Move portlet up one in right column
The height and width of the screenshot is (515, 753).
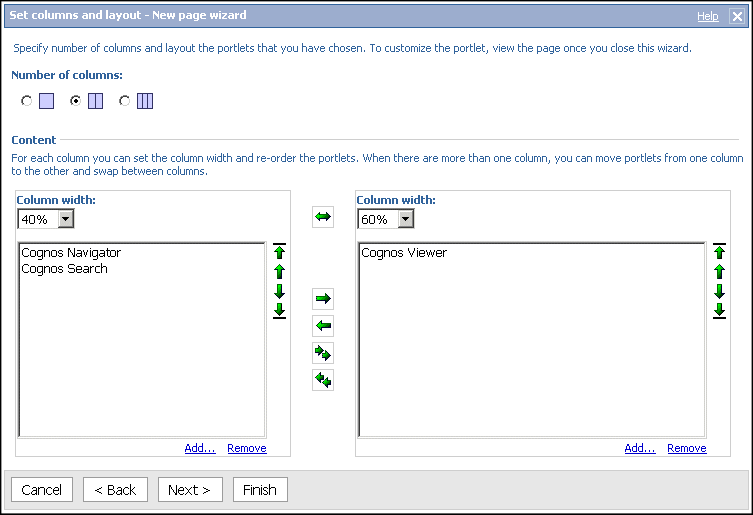pos(719,271)
